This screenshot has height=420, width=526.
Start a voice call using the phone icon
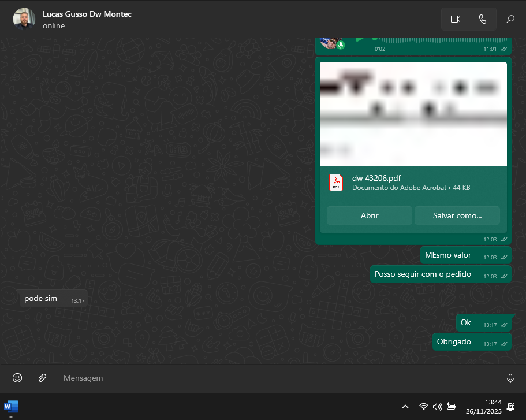click(x=483, y=19)
